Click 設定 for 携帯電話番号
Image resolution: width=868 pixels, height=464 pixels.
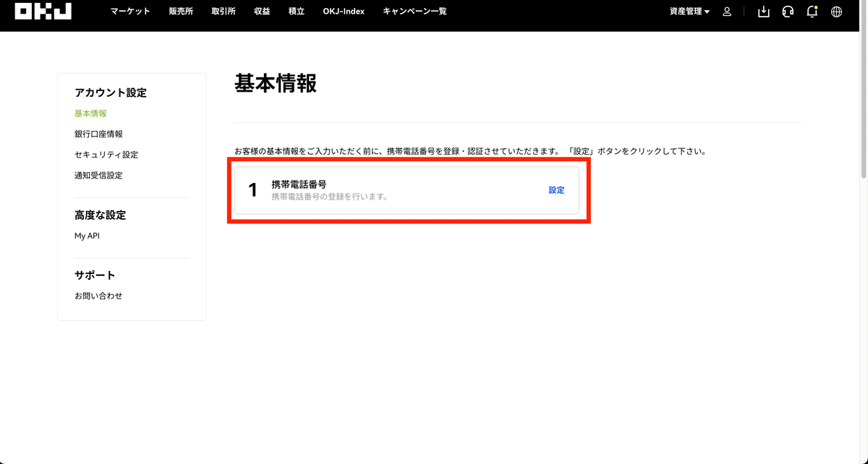tap(556, 190)
